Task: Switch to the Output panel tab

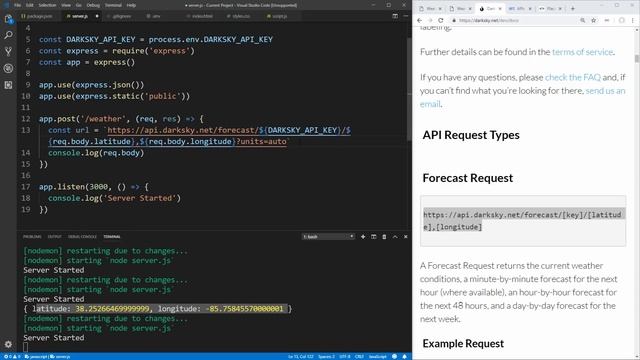Action: tap(54, 237)
